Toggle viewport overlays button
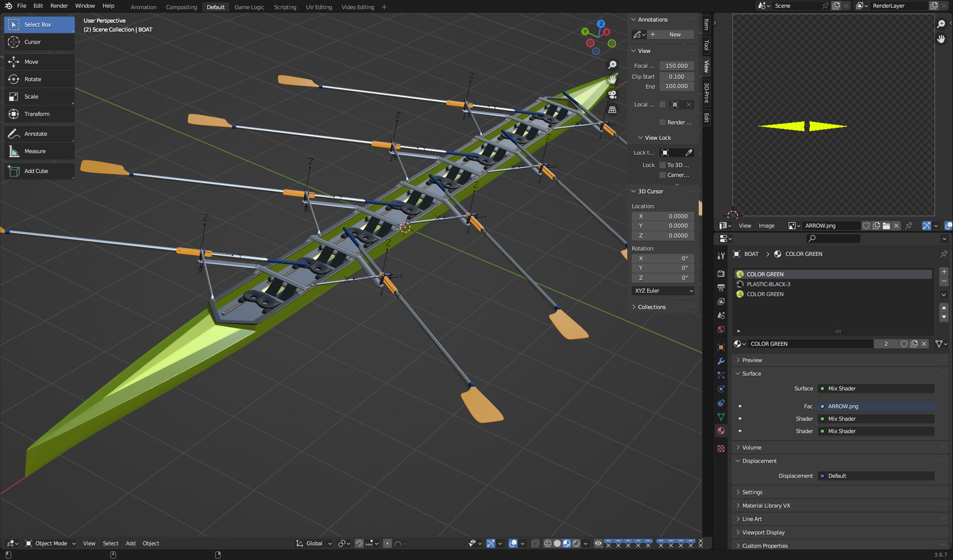This screenshot has height=560, width=953. click(513, 543)
